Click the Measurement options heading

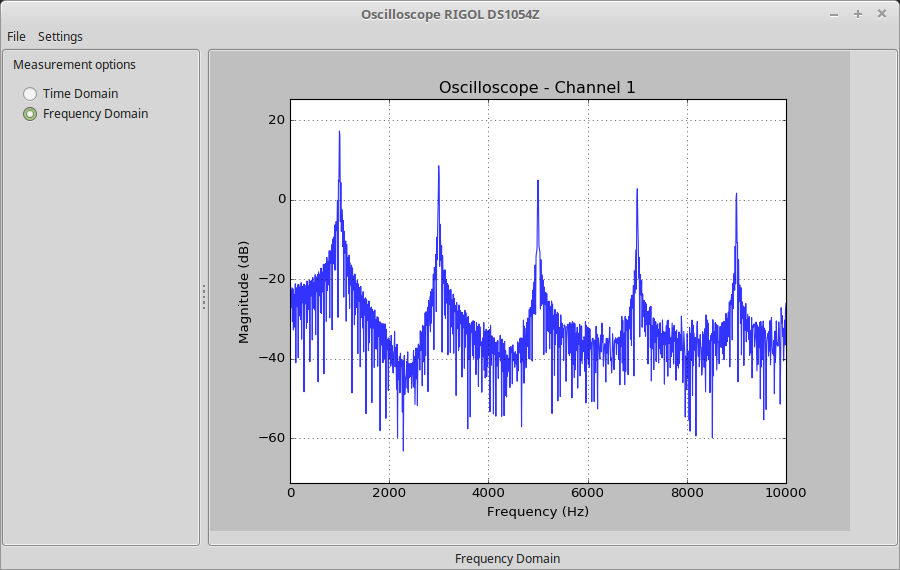pyautogui.click(x=74, y=65)
